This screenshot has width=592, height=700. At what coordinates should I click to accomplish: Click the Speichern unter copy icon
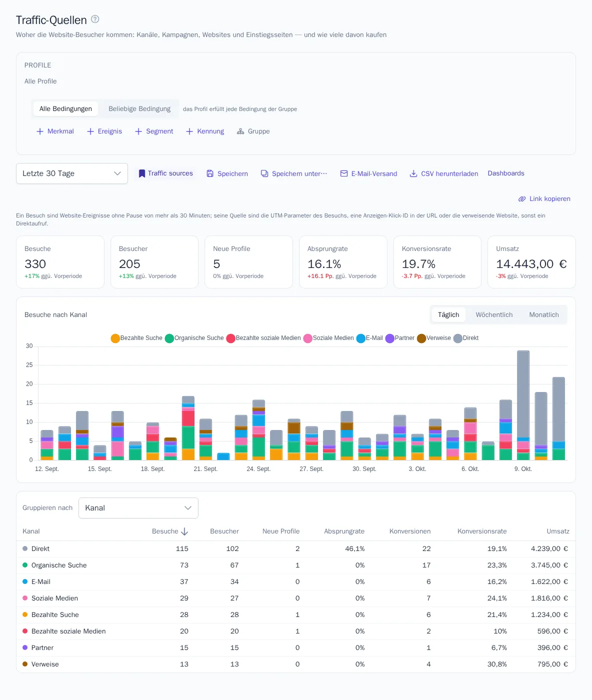point(264,173)
